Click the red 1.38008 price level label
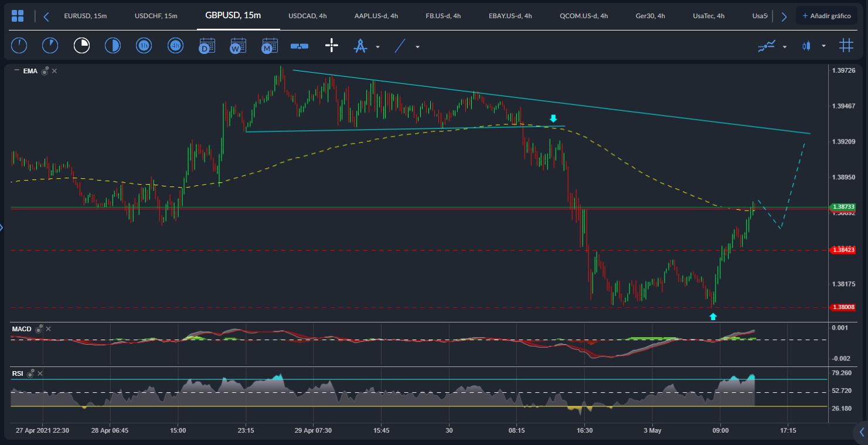Image resolution: width=868 pixels, height=445 pixels. point(843,307)
